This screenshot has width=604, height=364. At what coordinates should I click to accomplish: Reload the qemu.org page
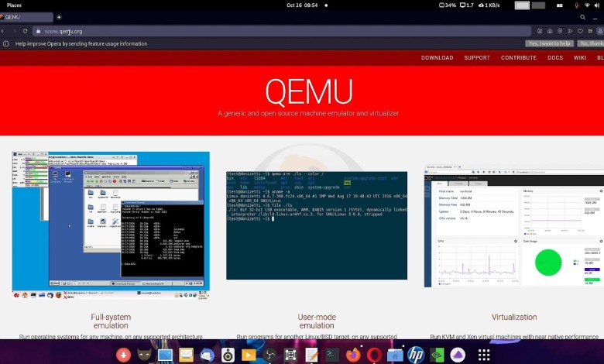tap(25, 31)
